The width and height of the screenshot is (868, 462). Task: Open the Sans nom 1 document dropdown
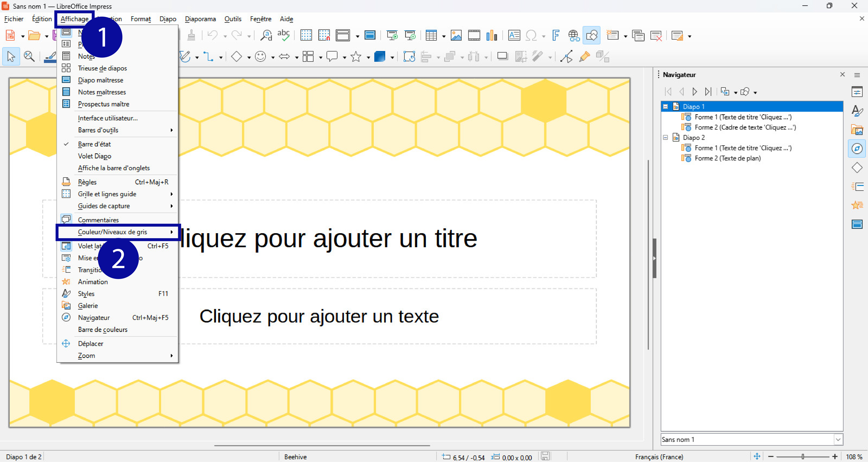[x=838, y=439]
